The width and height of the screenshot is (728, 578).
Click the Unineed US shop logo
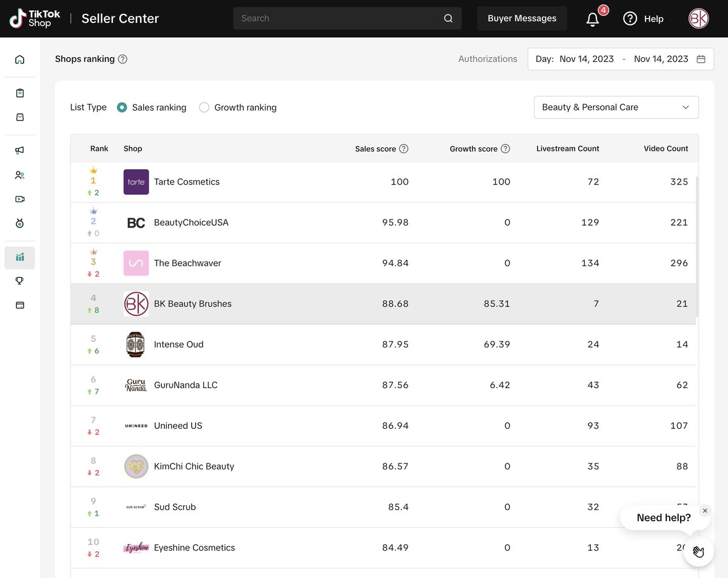pyautogui.click(x=136, y=426)
